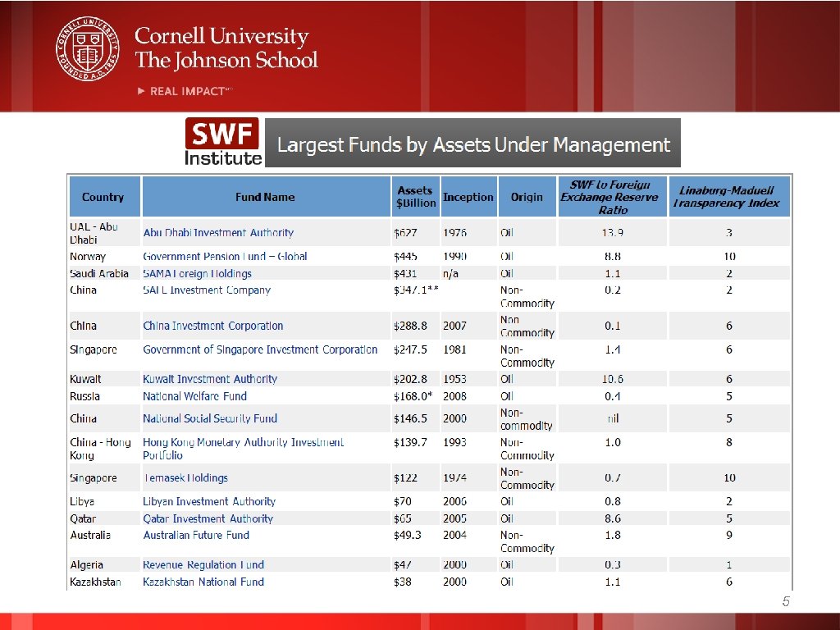The height and width of the screenshot is (630, 840).
Task: Click the nil reserve ratio value
Action: 613,418
